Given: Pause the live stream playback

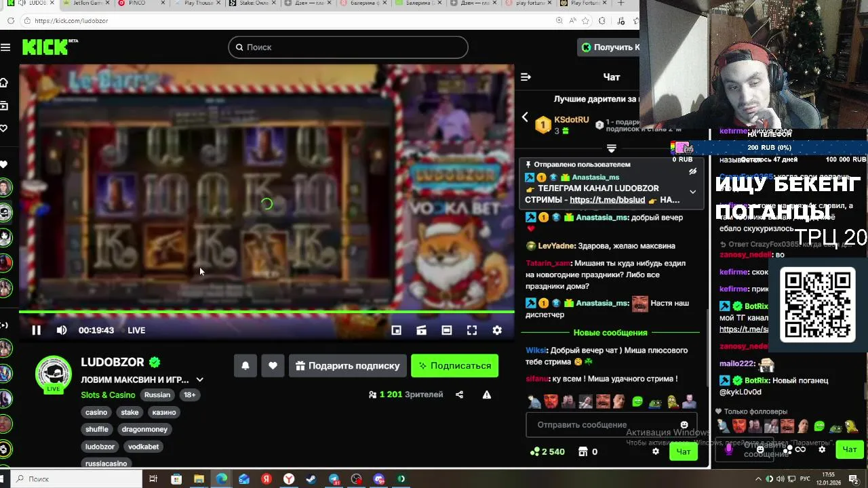Looking at the screenshot, I should click(37, 330).
